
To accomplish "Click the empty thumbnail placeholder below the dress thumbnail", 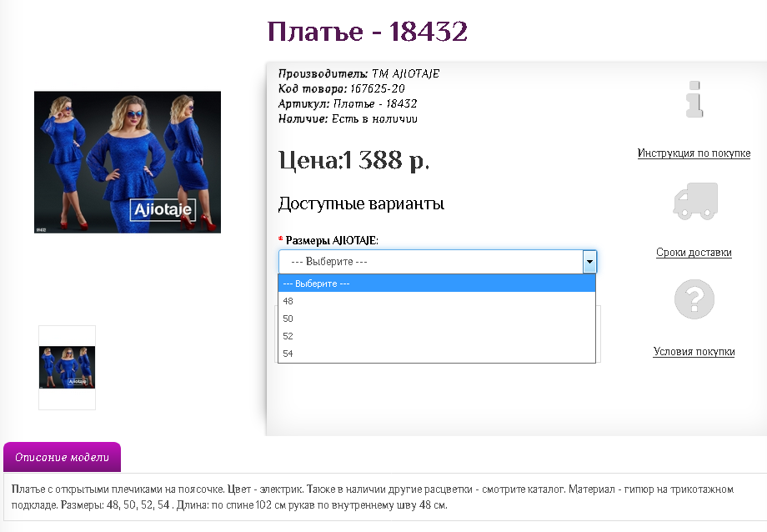I will [67, 399].
